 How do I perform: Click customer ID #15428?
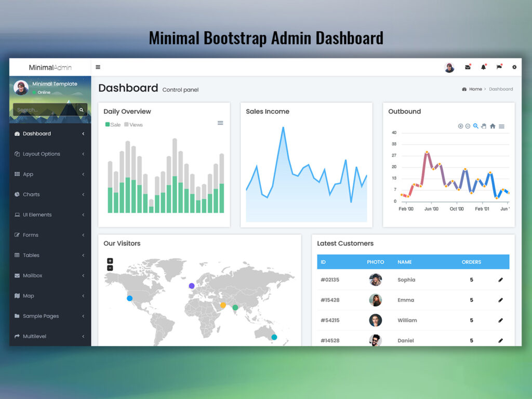coord(330,300)
